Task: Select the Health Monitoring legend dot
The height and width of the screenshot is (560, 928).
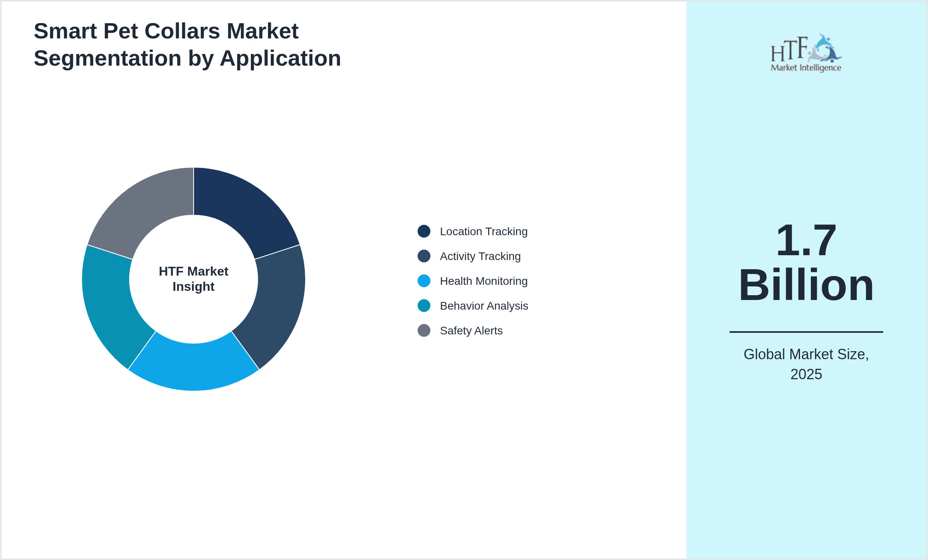Action: (424, 281)
